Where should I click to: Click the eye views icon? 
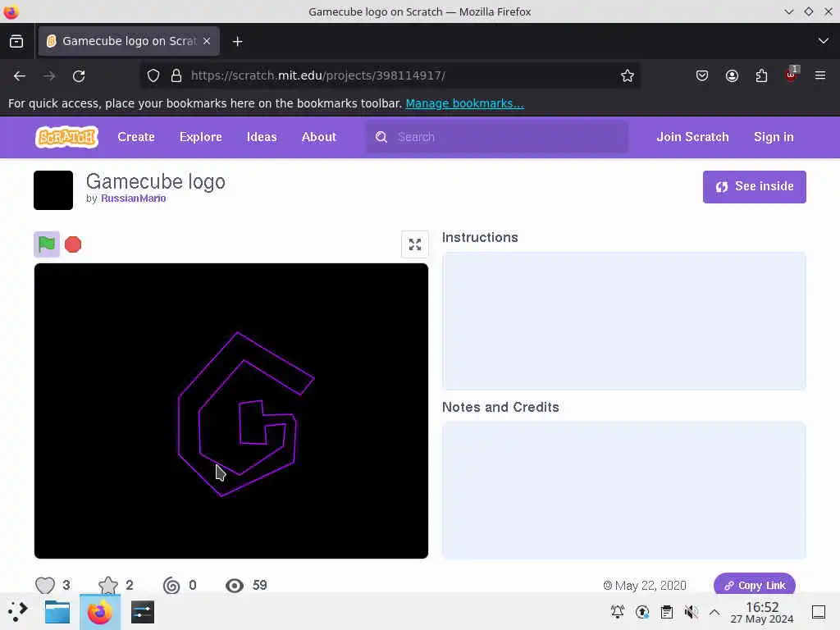pyautogui.click(x=234, y=586)
